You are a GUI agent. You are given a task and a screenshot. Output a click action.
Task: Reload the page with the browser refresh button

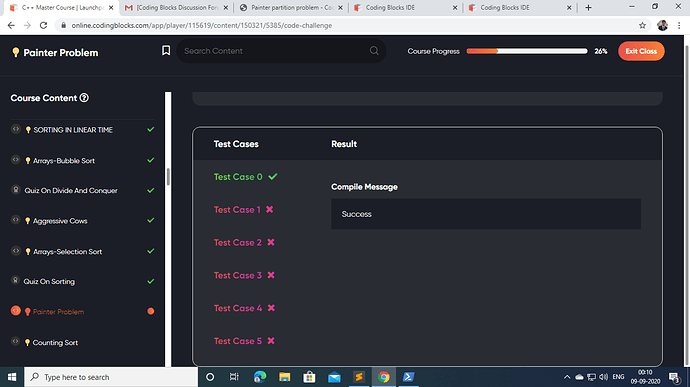tap(43, 26)
